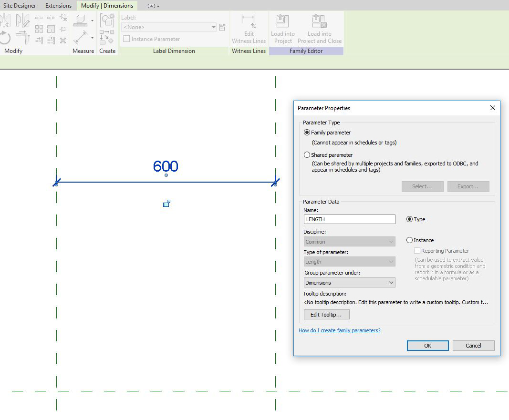Activate the Measure Between Two References tool

click(82, 37)
